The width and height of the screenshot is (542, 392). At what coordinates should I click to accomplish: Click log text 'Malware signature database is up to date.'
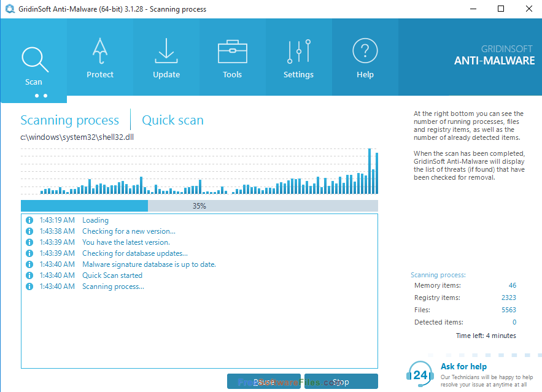click(149, 264)
